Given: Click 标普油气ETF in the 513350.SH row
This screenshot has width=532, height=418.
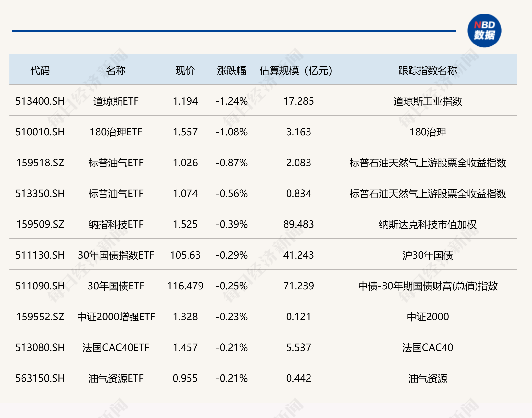Looking at the screenshot, I should 116,194.
